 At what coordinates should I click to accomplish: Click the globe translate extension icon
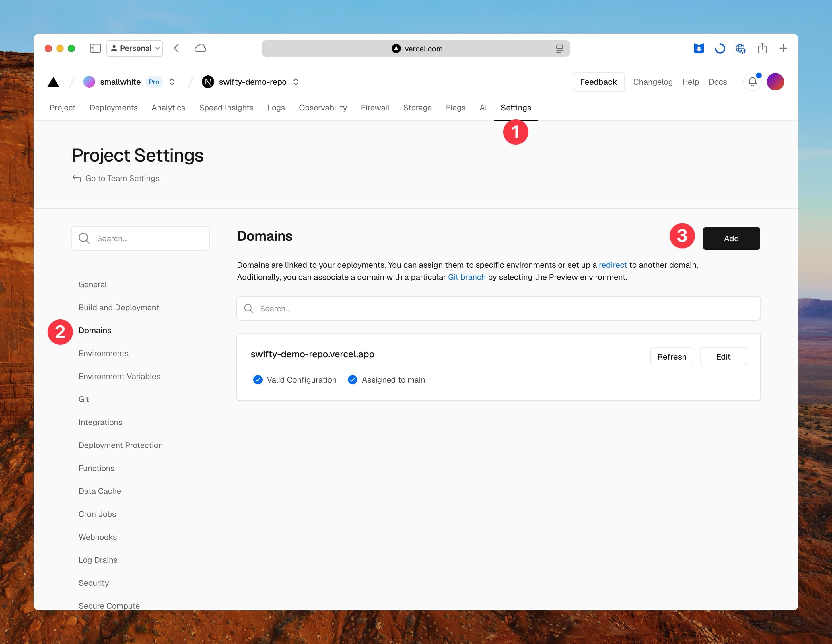[x=741, y=49]
